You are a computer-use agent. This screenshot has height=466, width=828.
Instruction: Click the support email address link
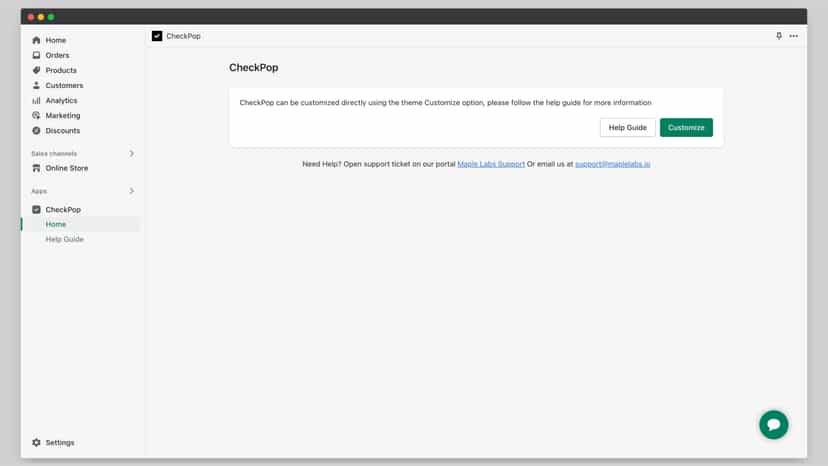coord(612,164)
